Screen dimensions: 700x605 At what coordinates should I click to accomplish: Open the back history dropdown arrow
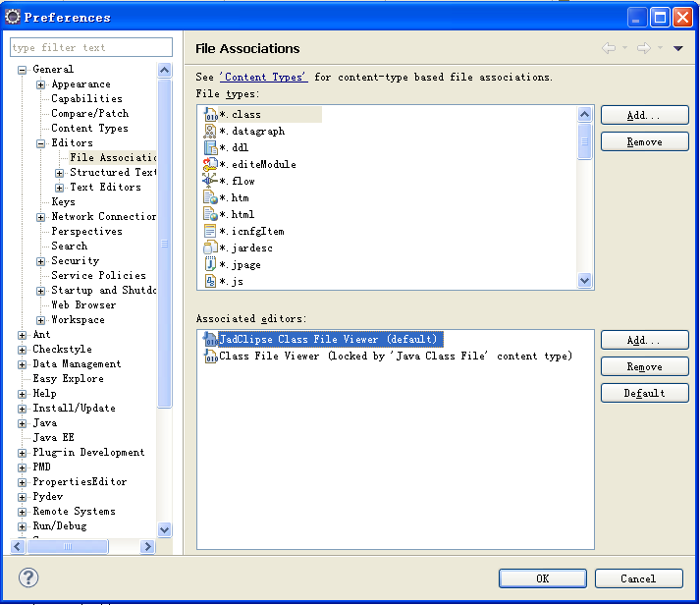tap(625, 48)
